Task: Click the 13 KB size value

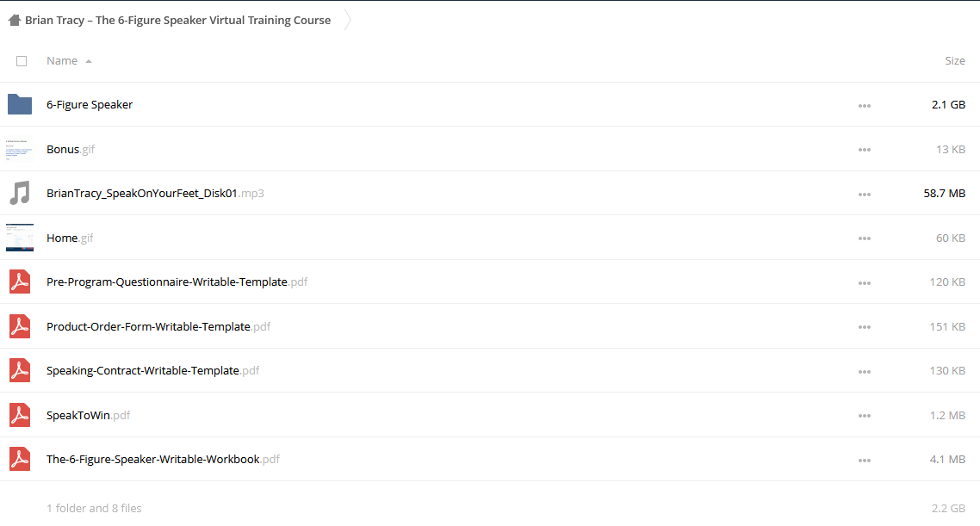Action: click(951, 149)
